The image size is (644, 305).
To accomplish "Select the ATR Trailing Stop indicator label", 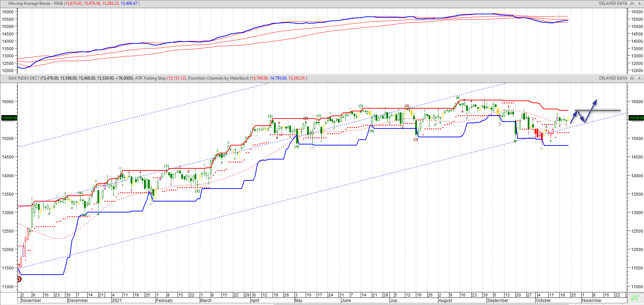I will click(150, 78).
